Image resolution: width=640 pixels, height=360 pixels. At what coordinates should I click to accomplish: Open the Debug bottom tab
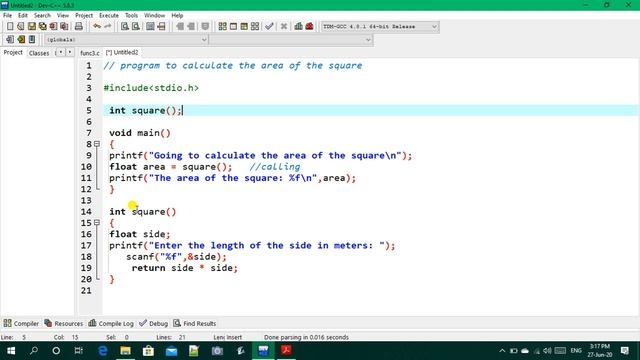[153, 323]
